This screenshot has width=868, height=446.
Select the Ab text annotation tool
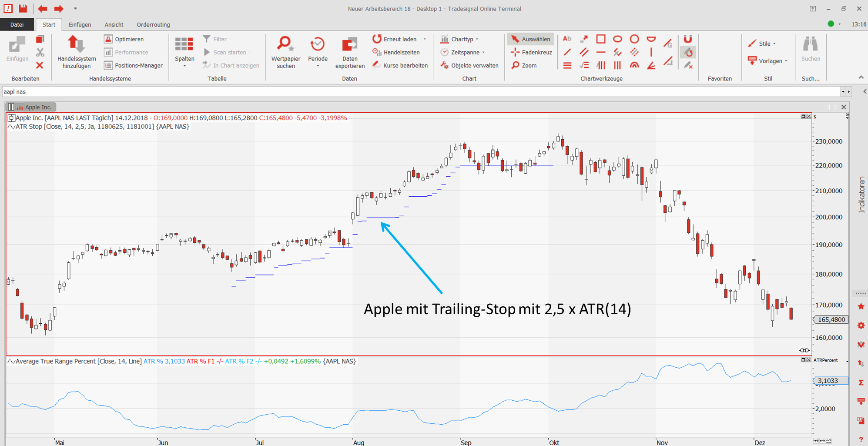point(567,39)
